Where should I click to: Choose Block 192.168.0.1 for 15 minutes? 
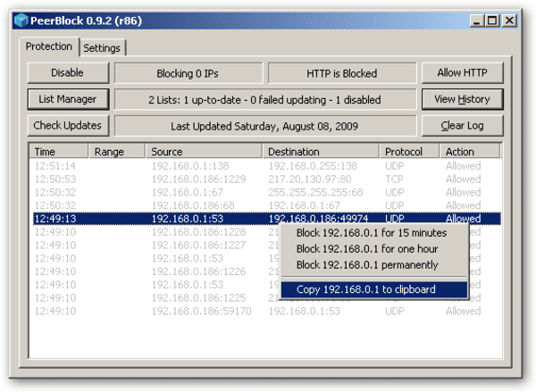click(x=374, y=233)
